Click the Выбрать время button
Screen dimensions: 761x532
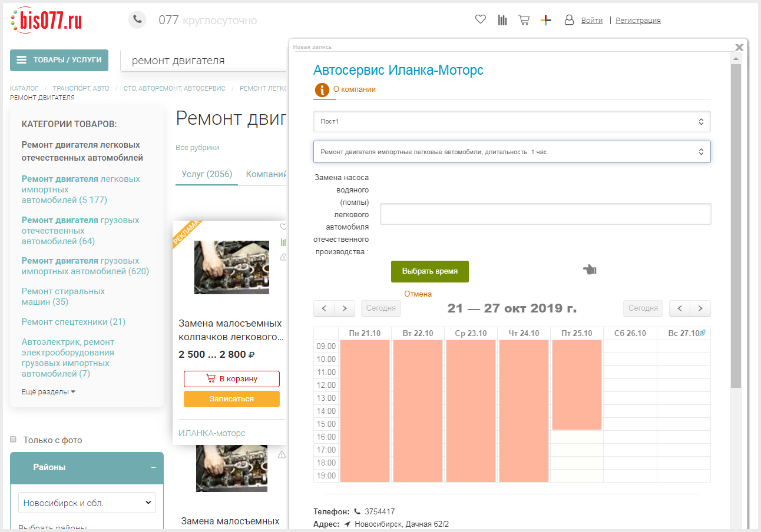coord(430,271)
